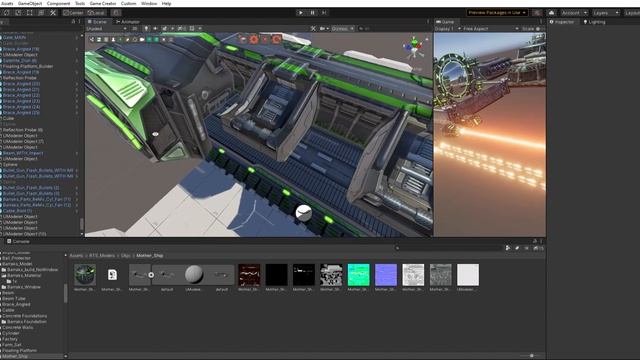Adjust the Game view Scale slider
This screenshot has height=360, width=640.
click(538, 29)
